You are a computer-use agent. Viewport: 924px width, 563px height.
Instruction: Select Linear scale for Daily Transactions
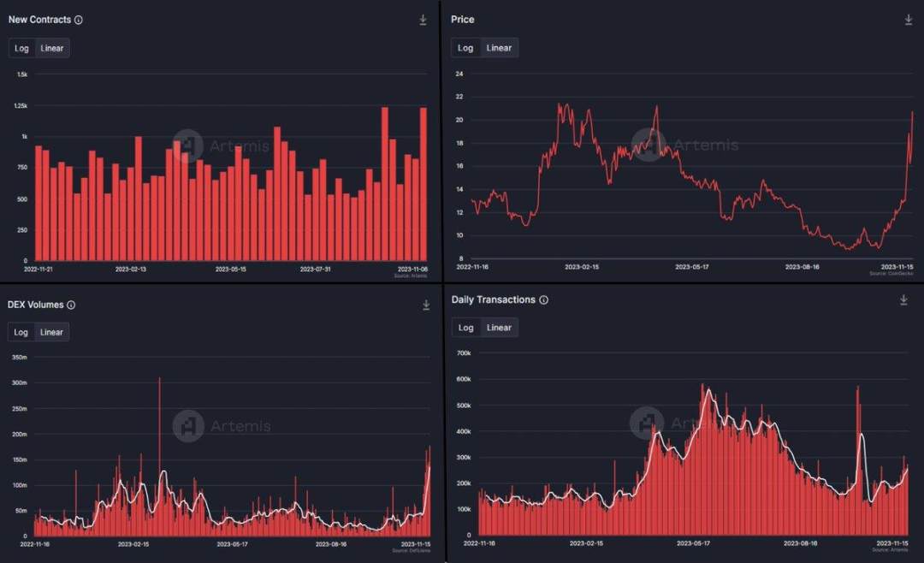(499, 327)
